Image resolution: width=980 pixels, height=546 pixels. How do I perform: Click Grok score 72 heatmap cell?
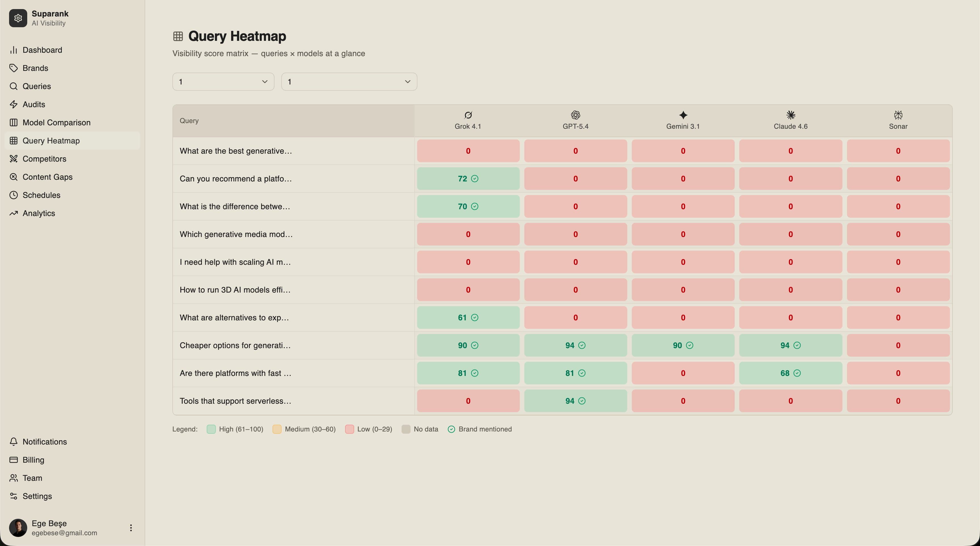click(468, 179)
